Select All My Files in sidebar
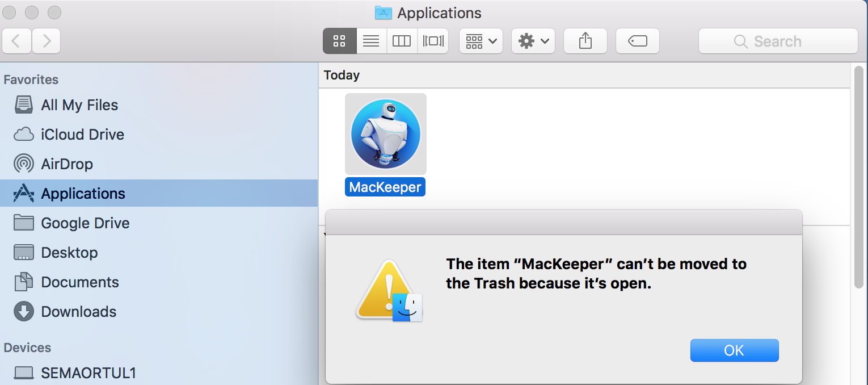The image size is (868, 385). (x=159, y=105)
